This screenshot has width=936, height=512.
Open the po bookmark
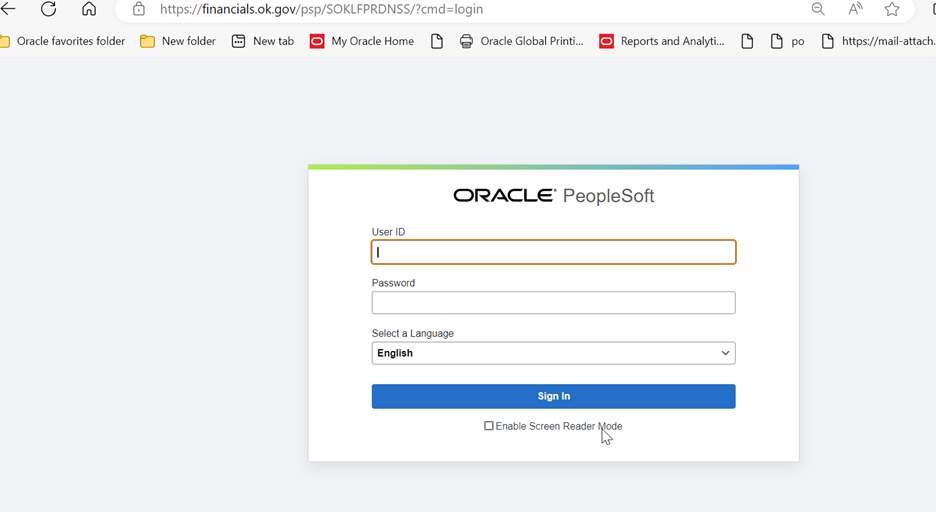(x=787, y=41)
